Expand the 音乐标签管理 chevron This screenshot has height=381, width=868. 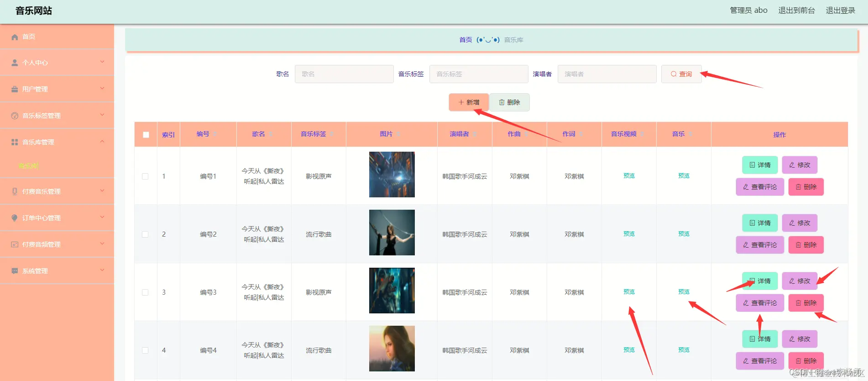[x=102, y=115]
